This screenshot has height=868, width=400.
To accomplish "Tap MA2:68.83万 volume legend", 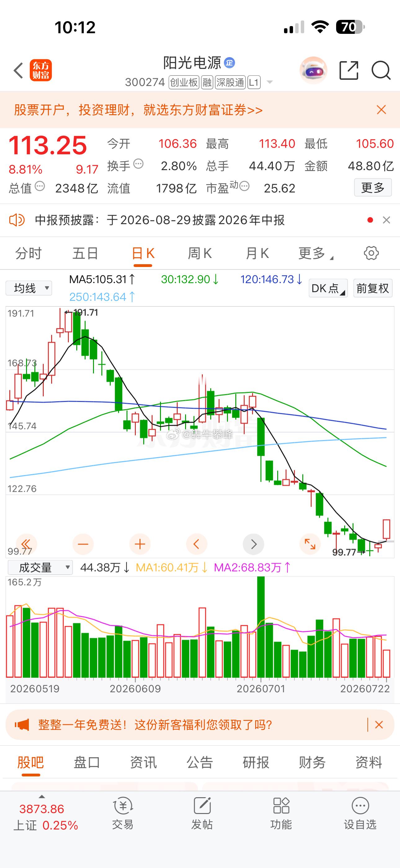I will click(x=252, y=567).
